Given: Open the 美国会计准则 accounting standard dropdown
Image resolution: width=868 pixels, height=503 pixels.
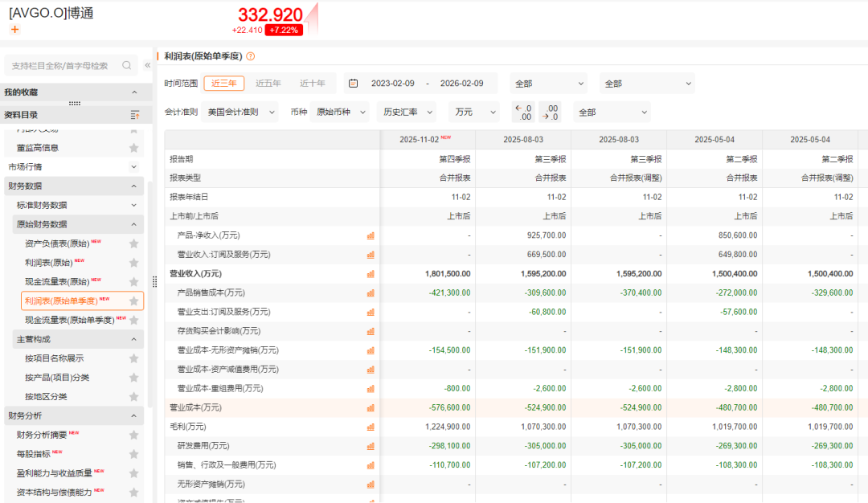Looking at the screenshot, I should [x=240, y=112].
